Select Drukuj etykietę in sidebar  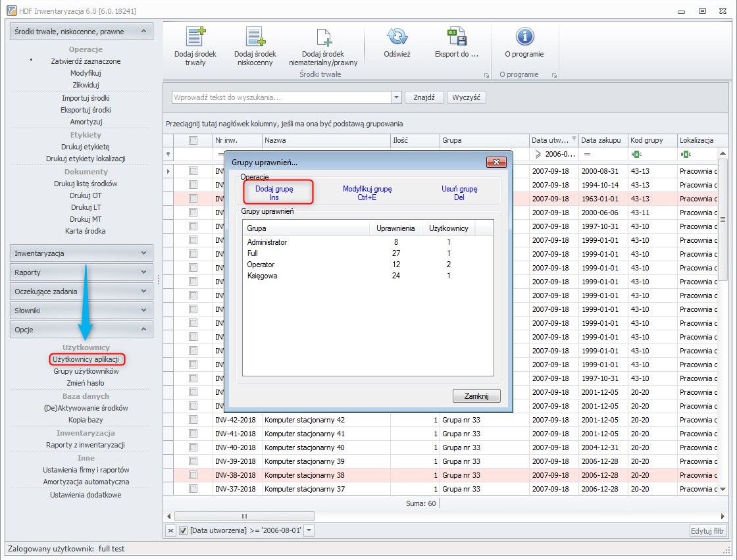pyautogui.click(x=86, y=147)
